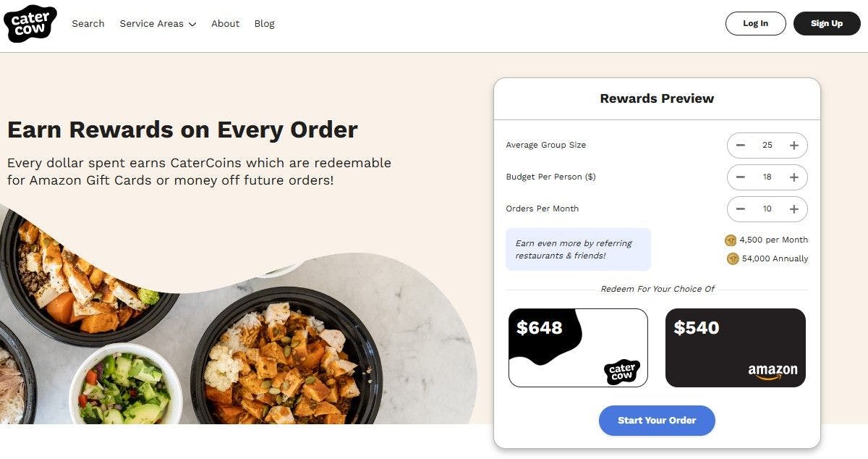Click the CaterCow logo in header

(x=30, y=23)
